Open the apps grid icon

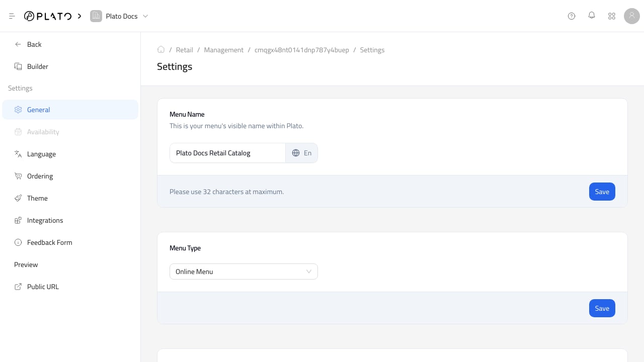point(612,16)
